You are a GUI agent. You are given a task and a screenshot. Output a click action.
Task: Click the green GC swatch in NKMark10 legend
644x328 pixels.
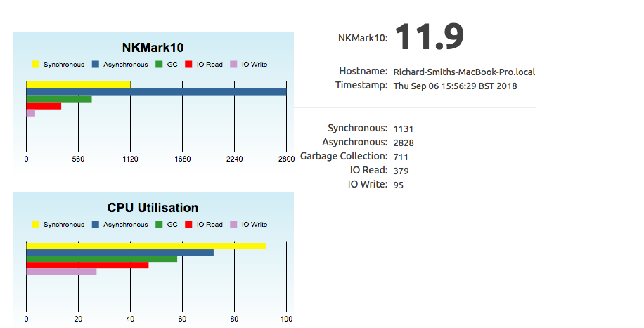(x=160, y=65)
